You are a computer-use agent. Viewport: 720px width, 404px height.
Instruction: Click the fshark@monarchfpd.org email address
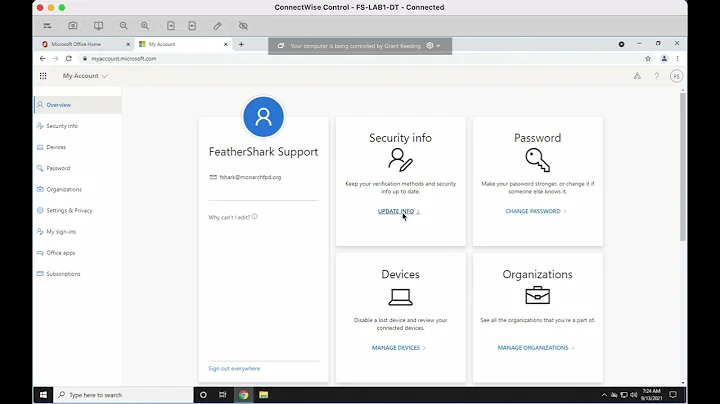[x=250, y=177]
